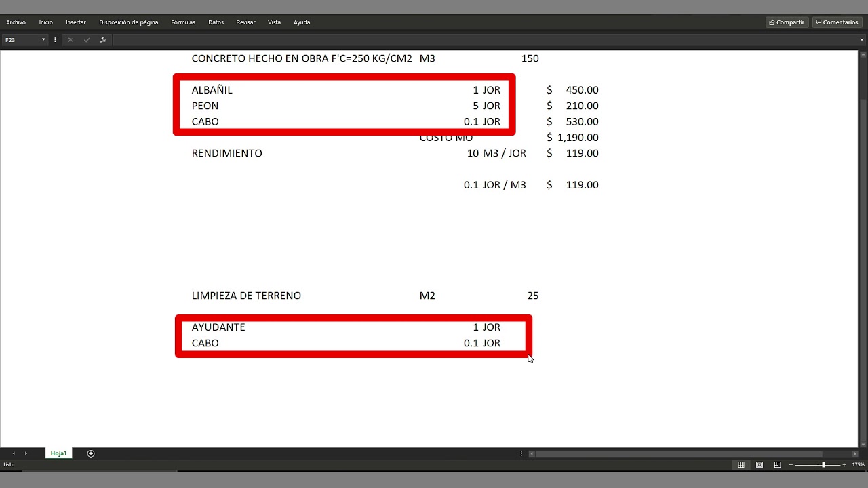Click the vertical scrollbar down arrow
The width and height of the screenshot is (868, 488).
point(863,443)
